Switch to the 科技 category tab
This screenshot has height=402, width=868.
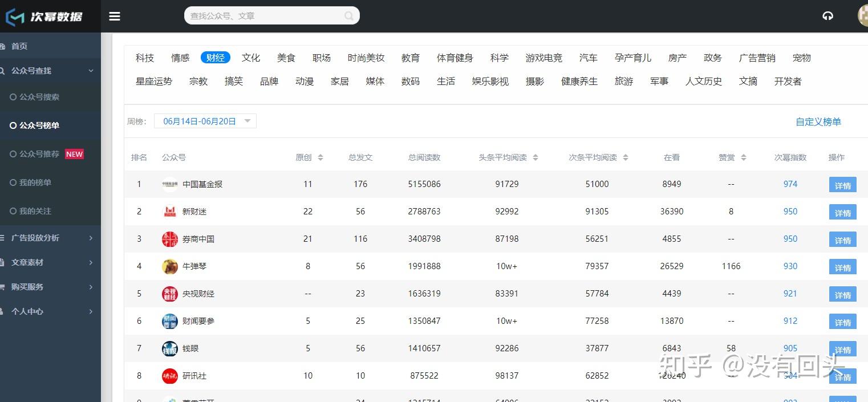point(145,58)
